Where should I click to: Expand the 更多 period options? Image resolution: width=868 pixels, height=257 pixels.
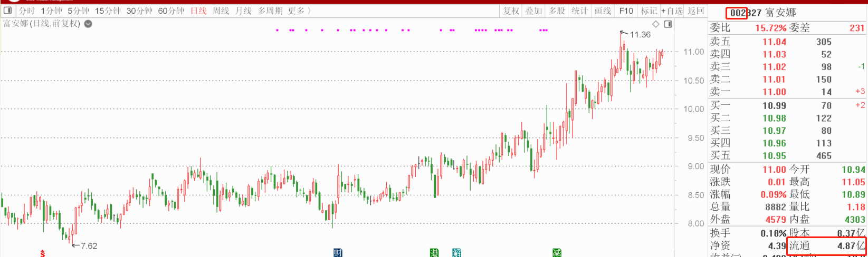tap(299, 11)
